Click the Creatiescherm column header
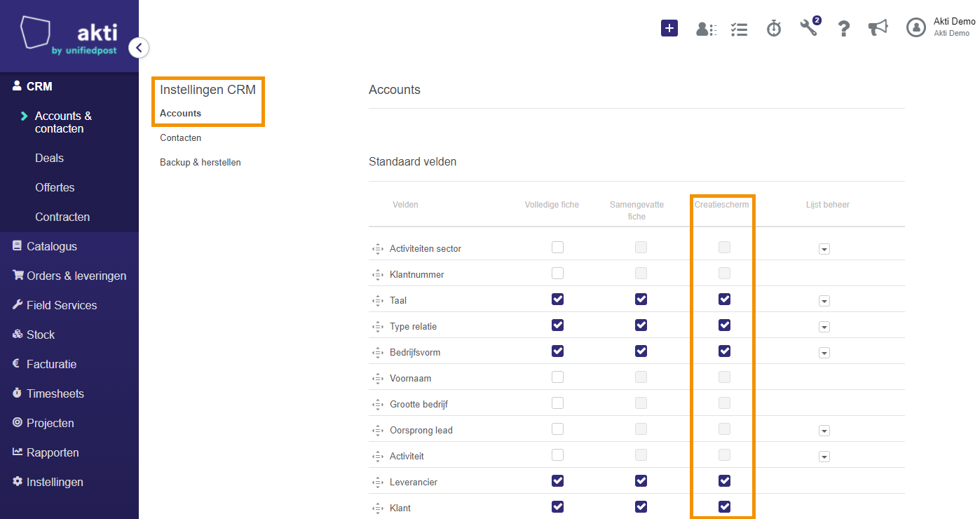The image size is (980, 519). coord(721,205)
